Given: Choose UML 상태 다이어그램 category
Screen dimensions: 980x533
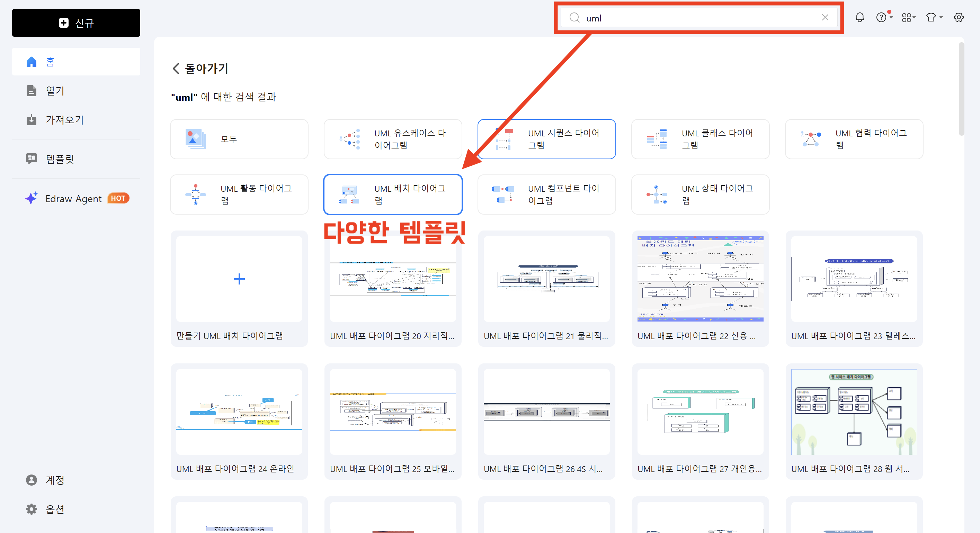Looking at the screenshot, I should pyautogui.click(x=700, y=194).
